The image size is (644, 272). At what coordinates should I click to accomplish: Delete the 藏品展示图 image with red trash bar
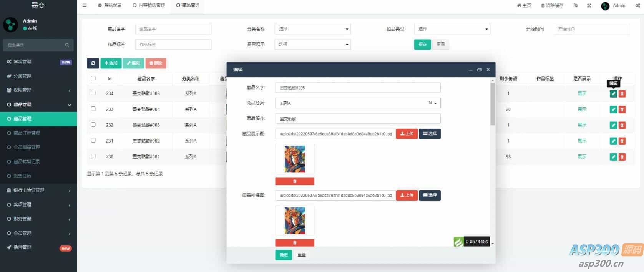tap(295, 181)
